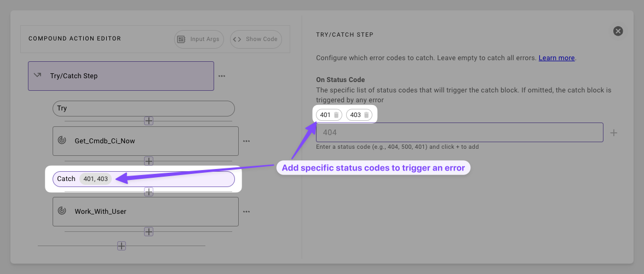Select the Try block
This screenshot has height=274, width=644.
[x=143, y=109]
